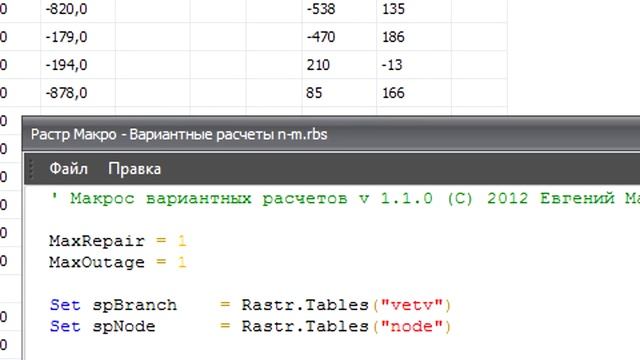Select table cell 135
Image resolution: width=640 pixels, height=360 pixels.
[414, 9]
